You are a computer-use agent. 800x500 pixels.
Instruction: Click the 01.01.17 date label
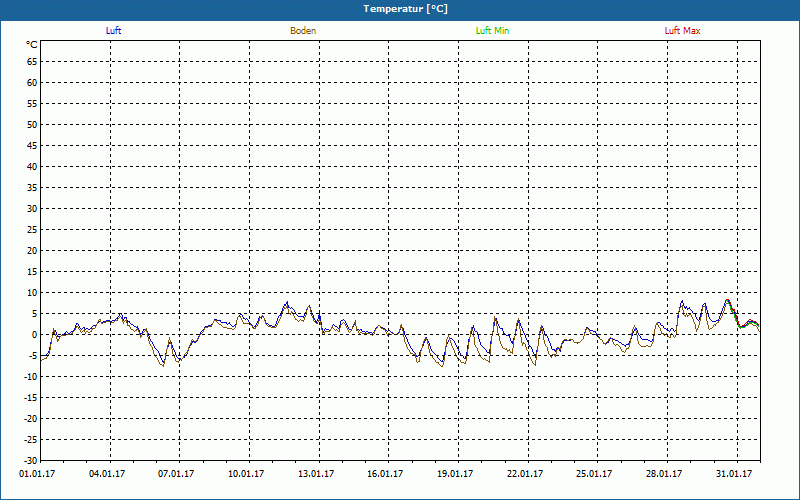37,474
